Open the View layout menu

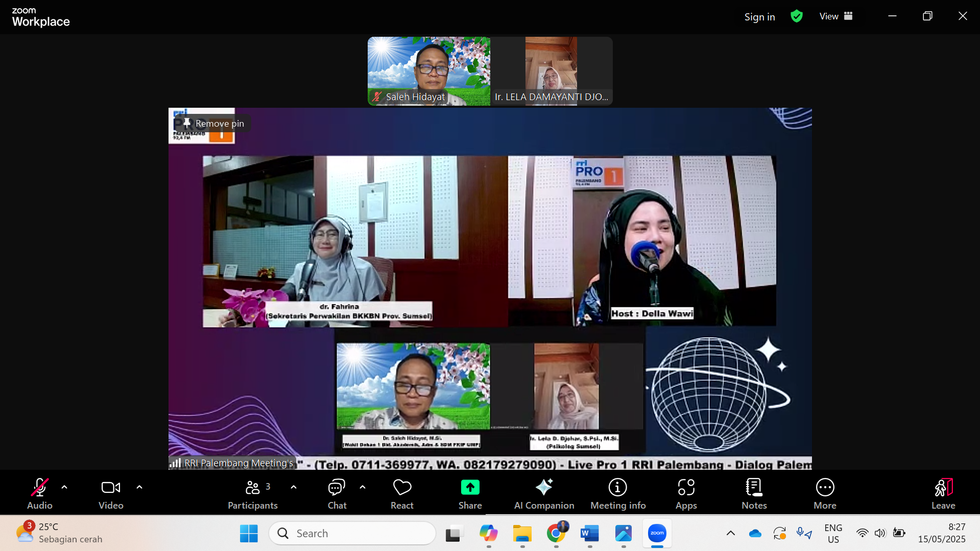tap(835, 16)
